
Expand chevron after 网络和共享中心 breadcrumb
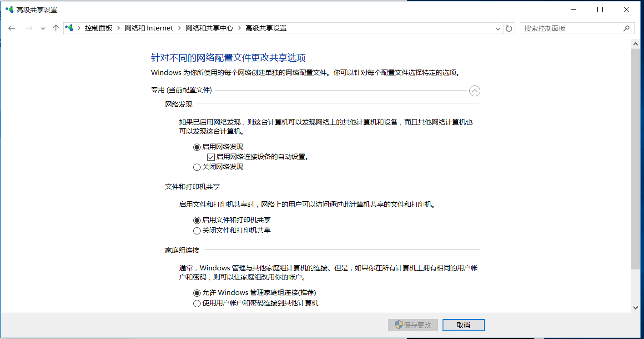(239, 28)
